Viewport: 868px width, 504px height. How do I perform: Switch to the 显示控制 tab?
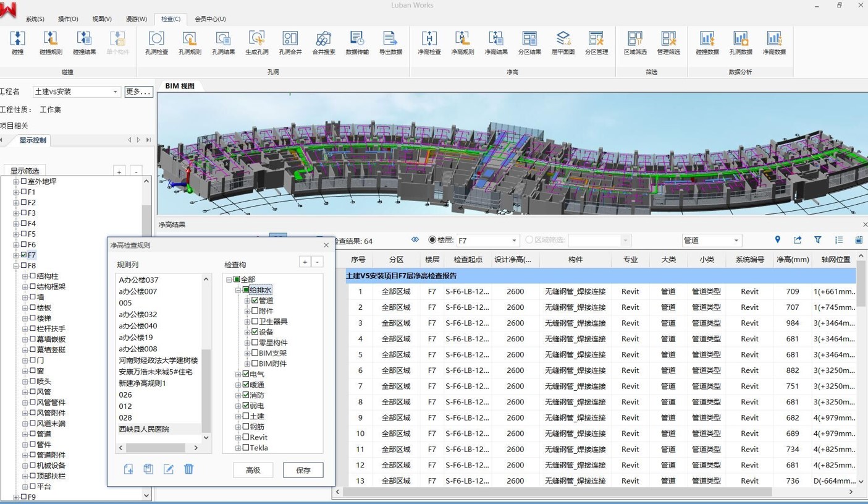point(32,140)
